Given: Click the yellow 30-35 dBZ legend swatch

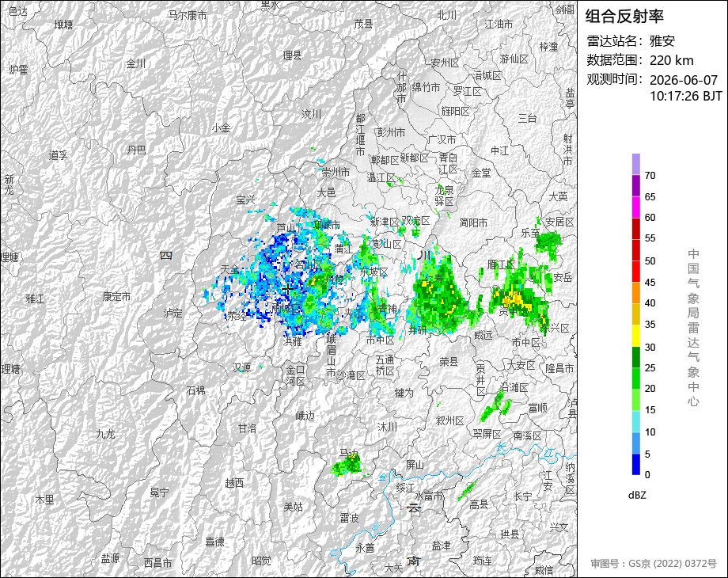Looking at the screenshot, I should tap(635, 336).
